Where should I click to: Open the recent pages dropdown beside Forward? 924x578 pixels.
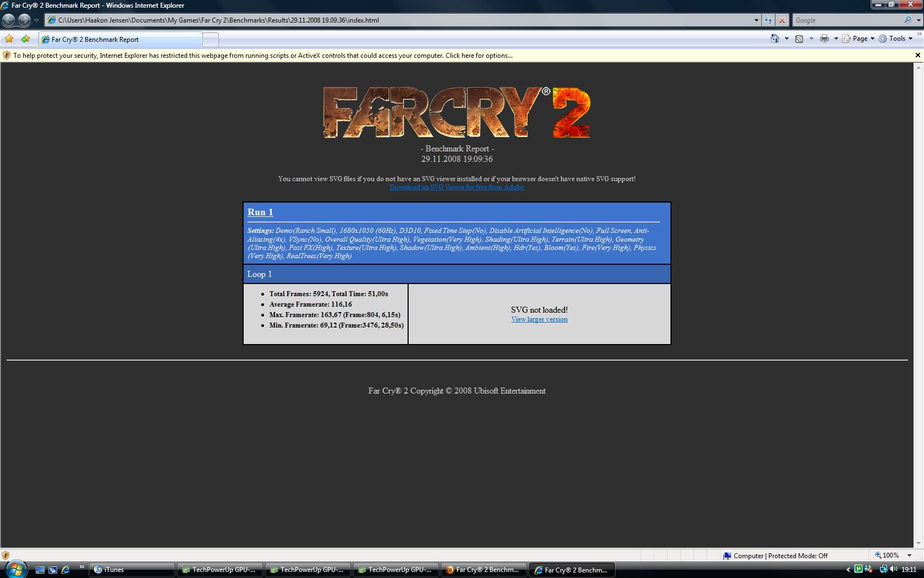click(37, 20)
